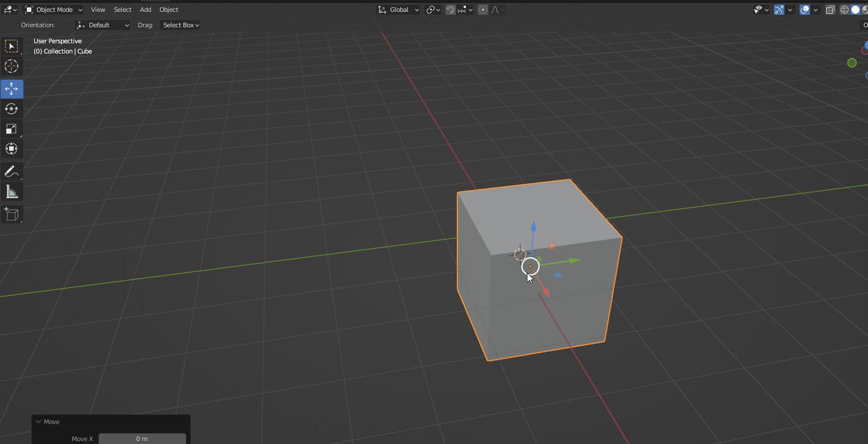868x444 pixels.
Task: Activate the Cursor tool
Action: pos(11,66)
